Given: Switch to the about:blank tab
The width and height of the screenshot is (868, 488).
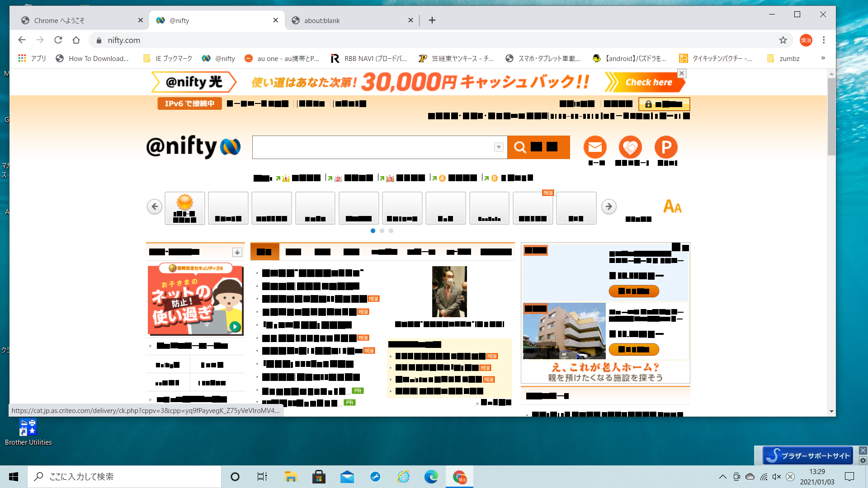Looking at the screenshot, I should (353, 20).
